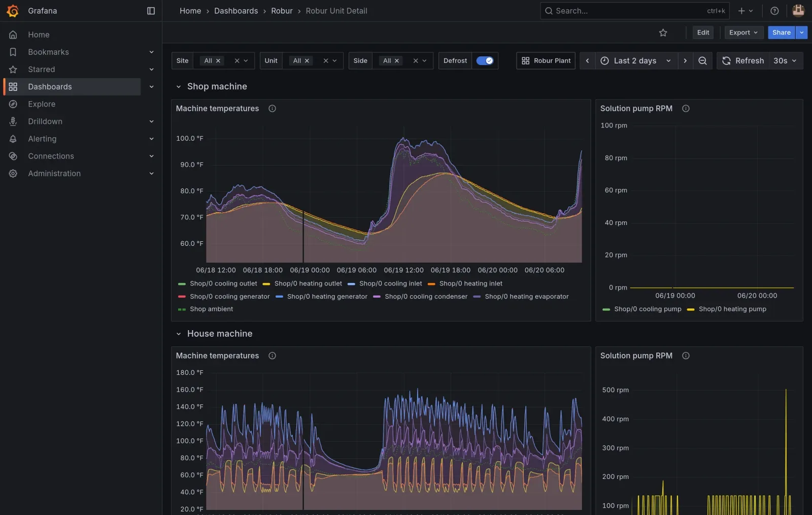Click the Administration gear icon
Viewport: 812px width, 515px height.
pos(13,173)
